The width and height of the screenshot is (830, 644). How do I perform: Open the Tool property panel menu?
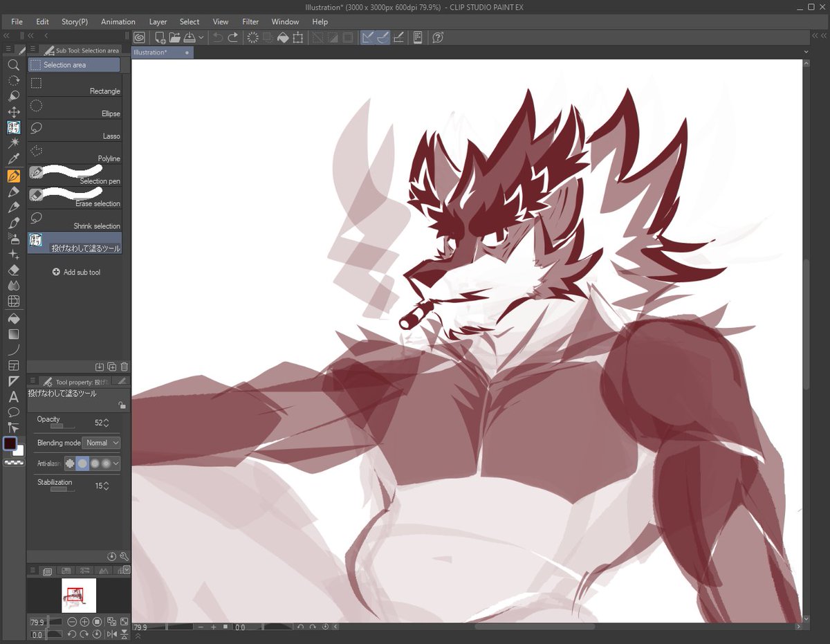tap(33, 381)
